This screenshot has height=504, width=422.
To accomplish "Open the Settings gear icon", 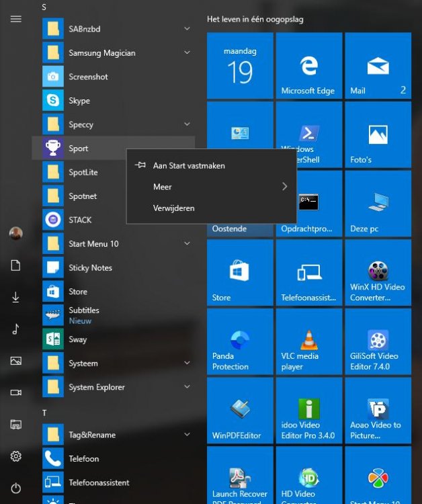I will [16, 456].
